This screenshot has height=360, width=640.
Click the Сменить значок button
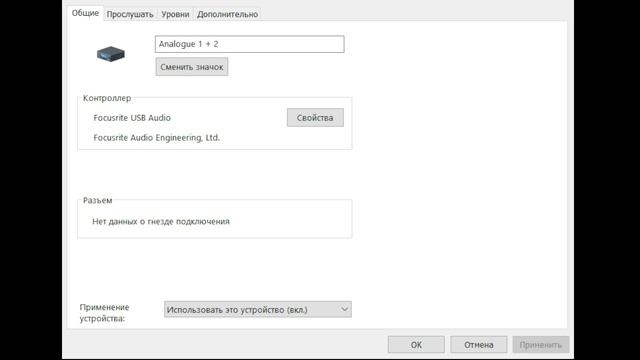191,67
